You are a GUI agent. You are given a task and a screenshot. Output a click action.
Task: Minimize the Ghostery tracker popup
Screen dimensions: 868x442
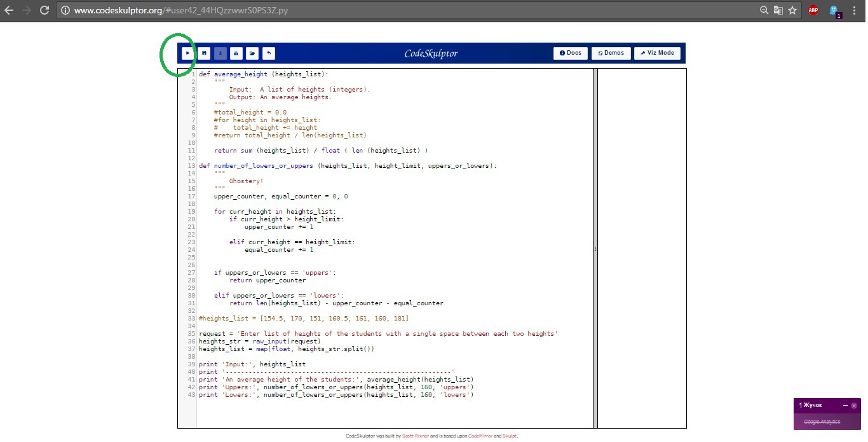845,406
